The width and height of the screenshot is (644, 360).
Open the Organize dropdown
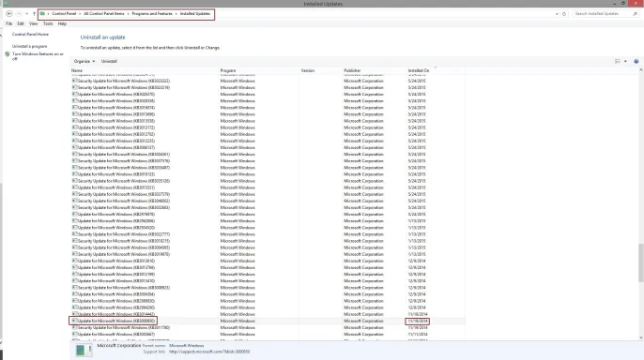84,61
